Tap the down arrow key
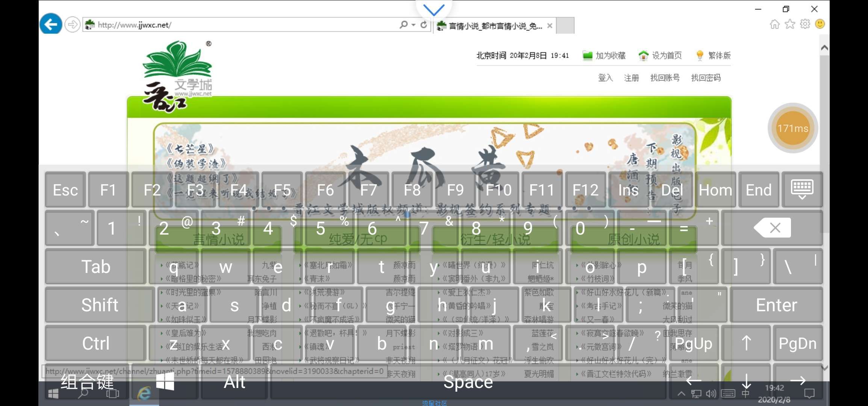 pyautogui.click(x=746, y=381)
